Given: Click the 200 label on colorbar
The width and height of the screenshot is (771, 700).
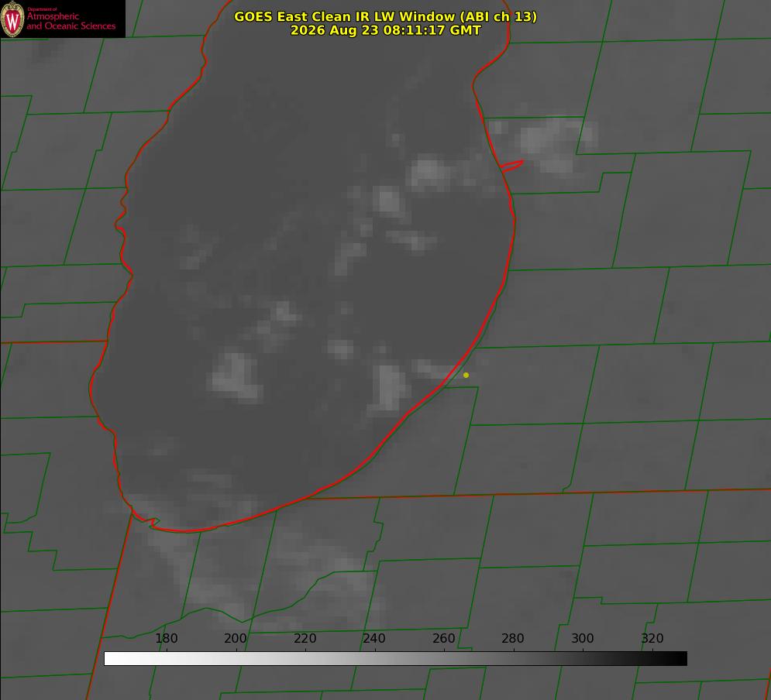Looking at the screenshot, I should pos(236,639).
